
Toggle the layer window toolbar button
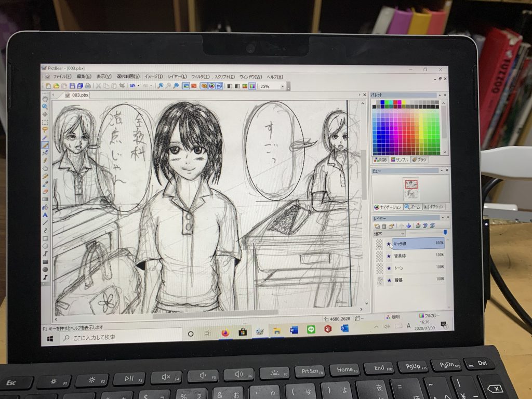click(x=219, y=86)
